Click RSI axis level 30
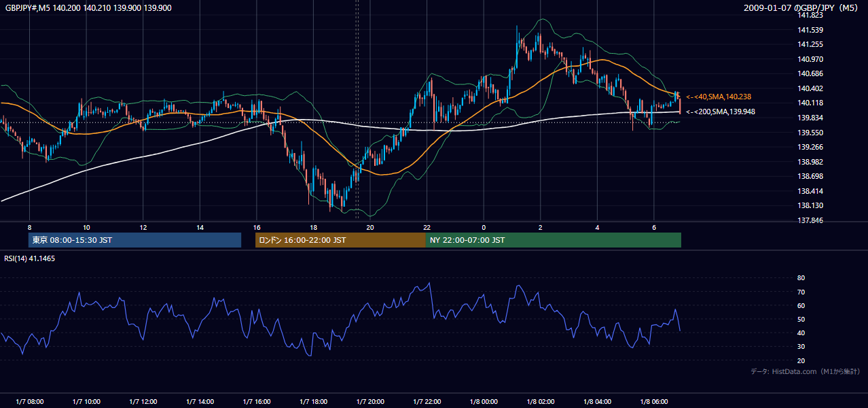Viewport: 868px width, 408px height. point(801,347)
